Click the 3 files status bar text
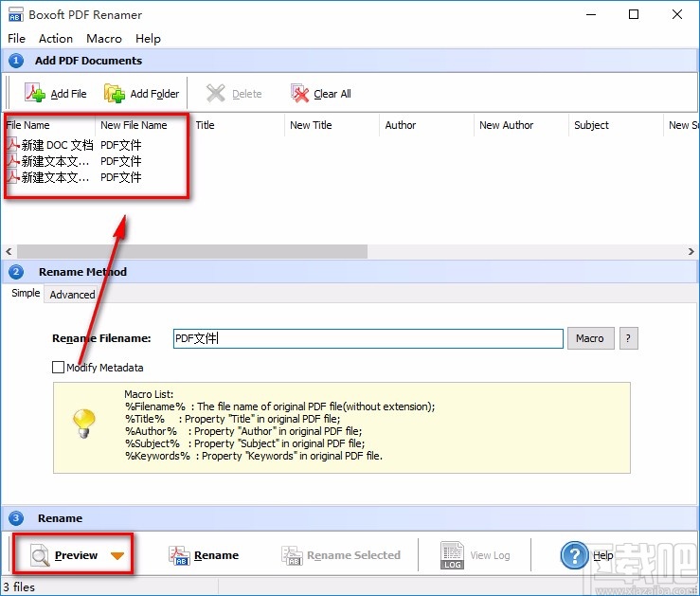Viewport: 700px width, 596px height. tap(19, 587)
